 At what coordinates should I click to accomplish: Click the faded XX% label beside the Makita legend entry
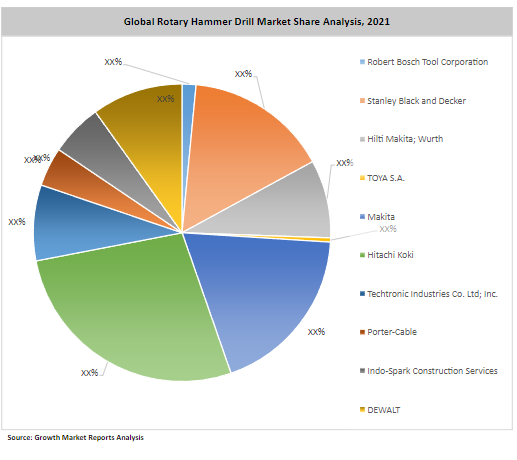point(388,229)
